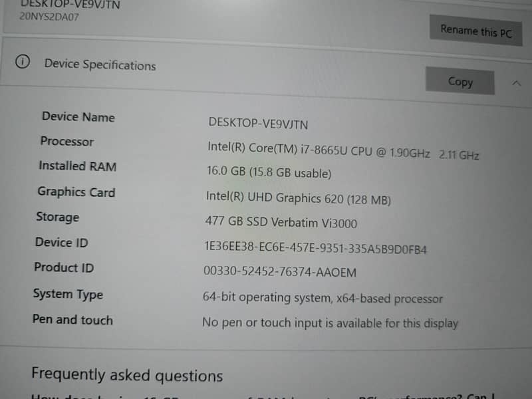Viewport: 532px width, 399px height.
Task: Select the Device ID label
Action: [62, 242]
